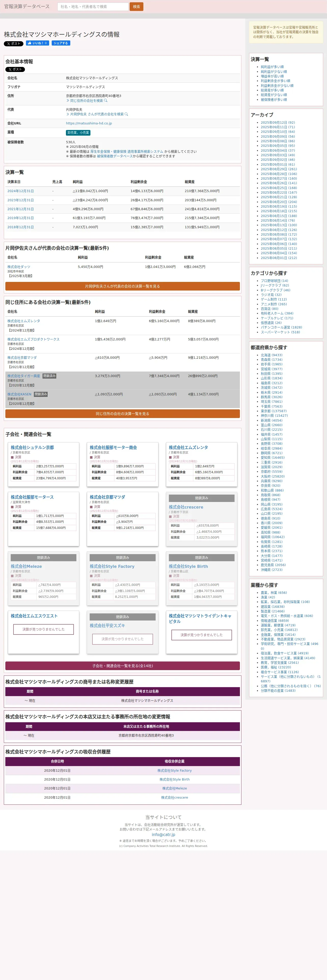
Task: Open the 農業，林業 (656) industry link
Action: tap(274, 593)
